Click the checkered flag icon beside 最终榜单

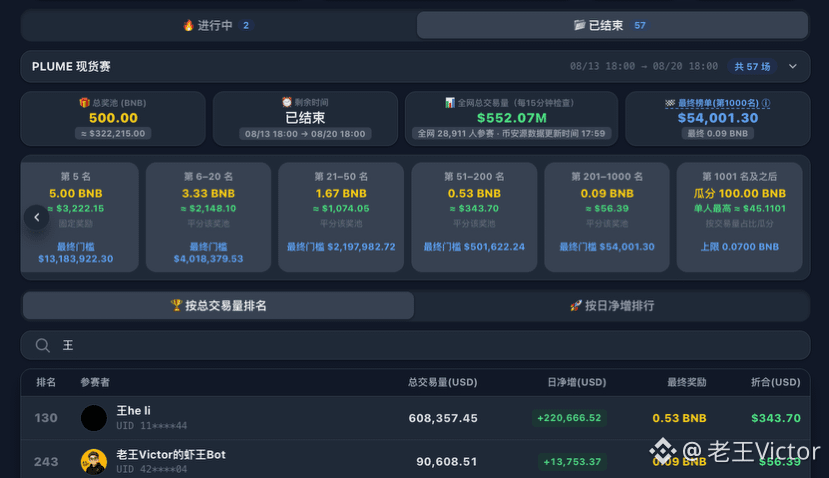point(670,103)
